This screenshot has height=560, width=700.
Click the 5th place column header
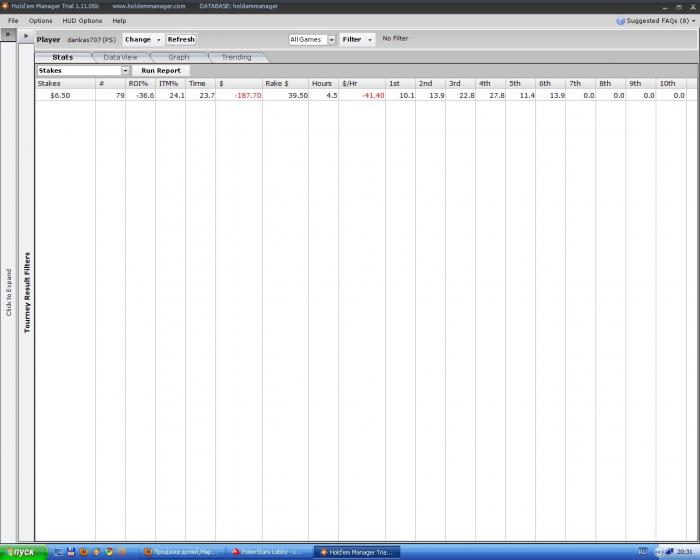coord(520,84)
